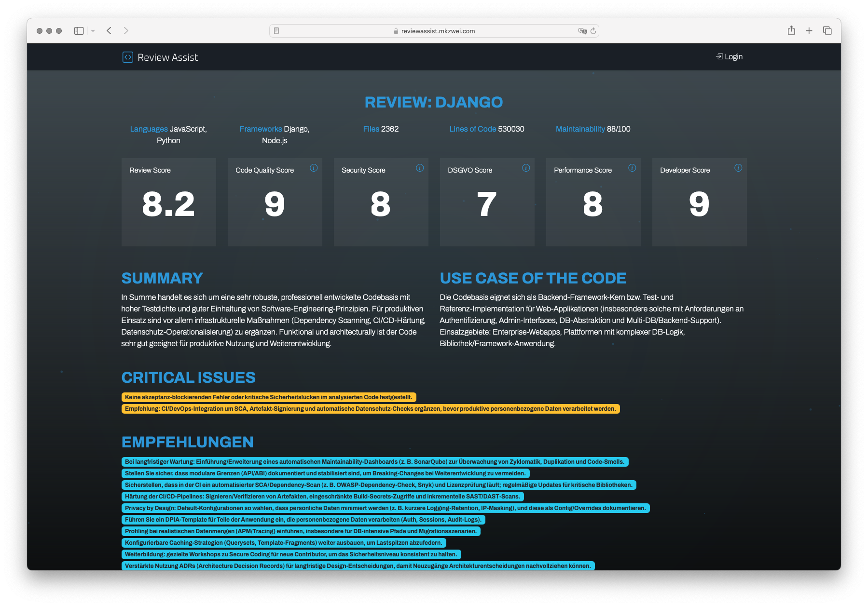Image resolution: width=868 pixels, height=606 pixels.
Task: Click the Safari Share icon
Action: coord(791,31)
